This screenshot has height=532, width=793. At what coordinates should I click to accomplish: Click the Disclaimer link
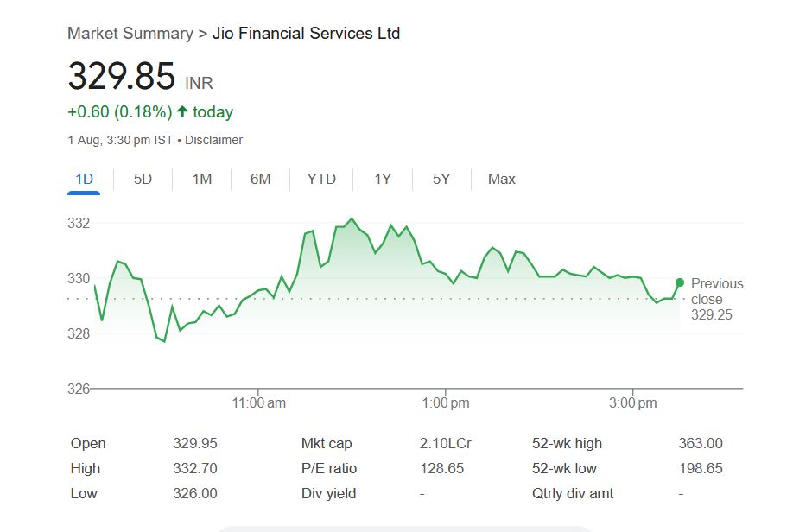pos(214,140)
